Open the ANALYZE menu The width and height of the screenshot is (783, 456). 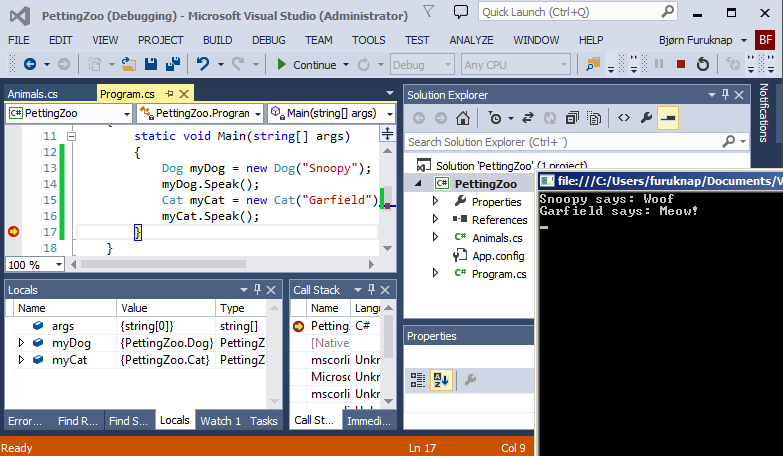click(471, 40)
